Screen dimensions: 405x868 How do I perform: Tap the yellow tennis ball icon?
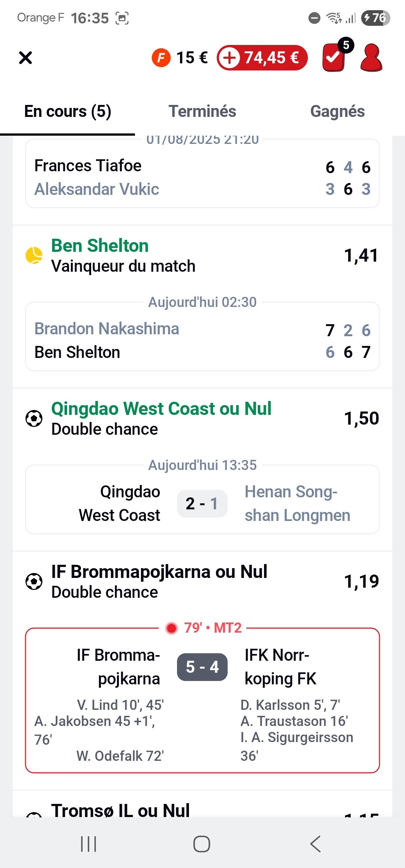click(x=34, y=256)
